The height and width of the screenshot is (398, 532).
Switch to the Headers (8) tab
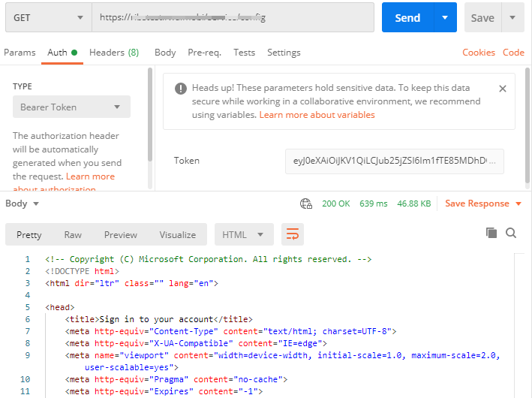[114, 53]
